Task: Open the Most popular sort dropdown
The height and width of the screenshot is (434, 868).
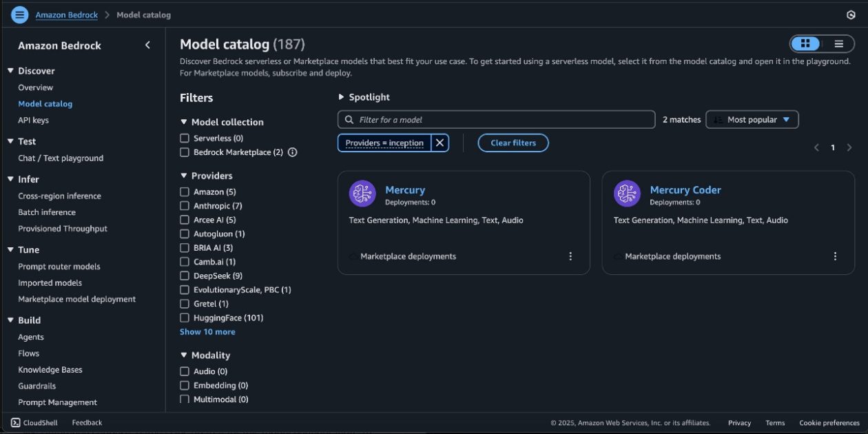Action: click(752, 119)
